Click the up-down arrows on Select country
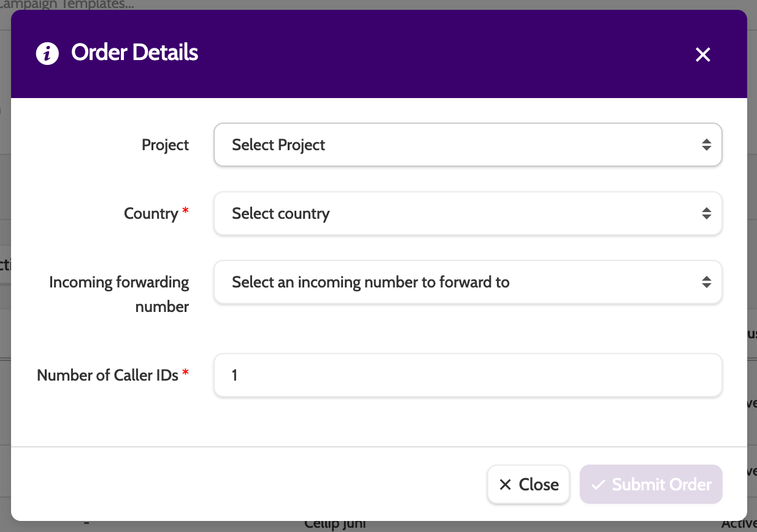Image resolution: width=757 pixels, height=532 pixels. point(707,214)
